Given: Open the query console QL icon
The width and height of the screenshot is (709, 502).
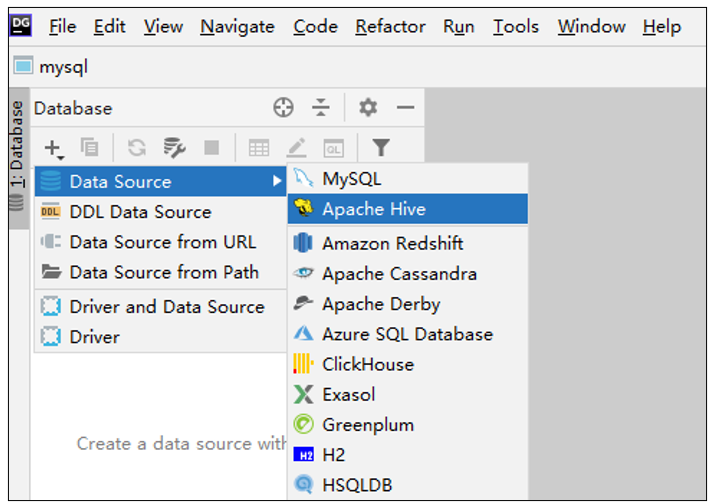Looking at the screenshot, I should pos(333,148).
